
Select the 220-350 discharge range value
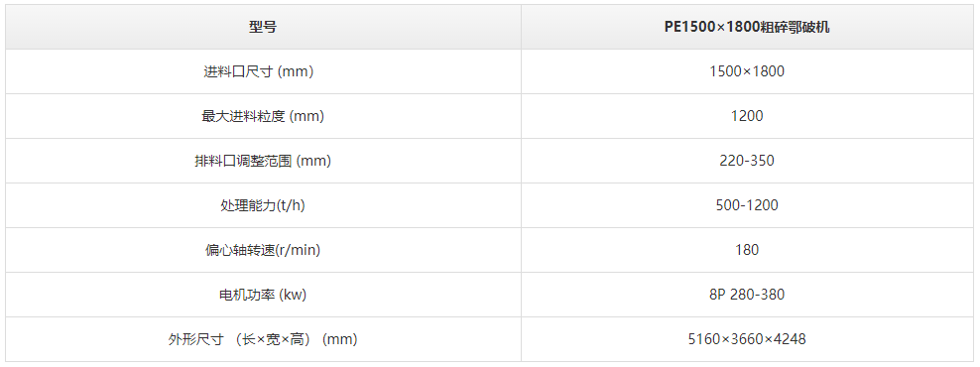click(747, 161)
